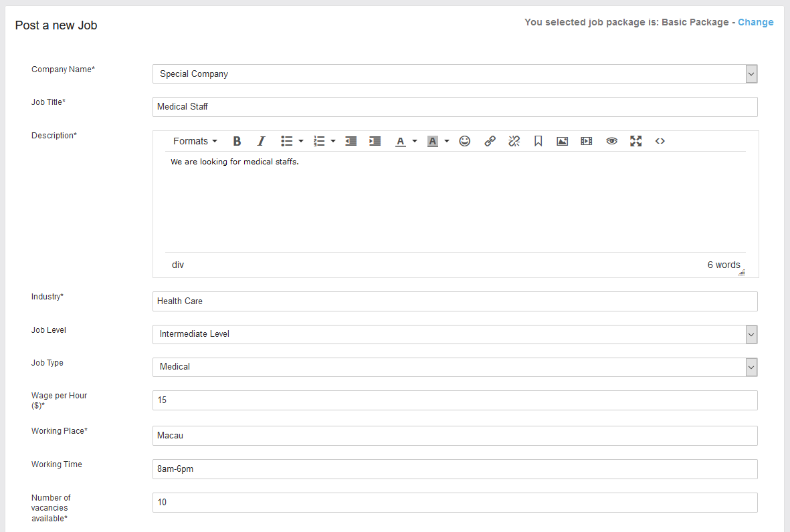Insert an emoticon into the description

coord(465,141)
